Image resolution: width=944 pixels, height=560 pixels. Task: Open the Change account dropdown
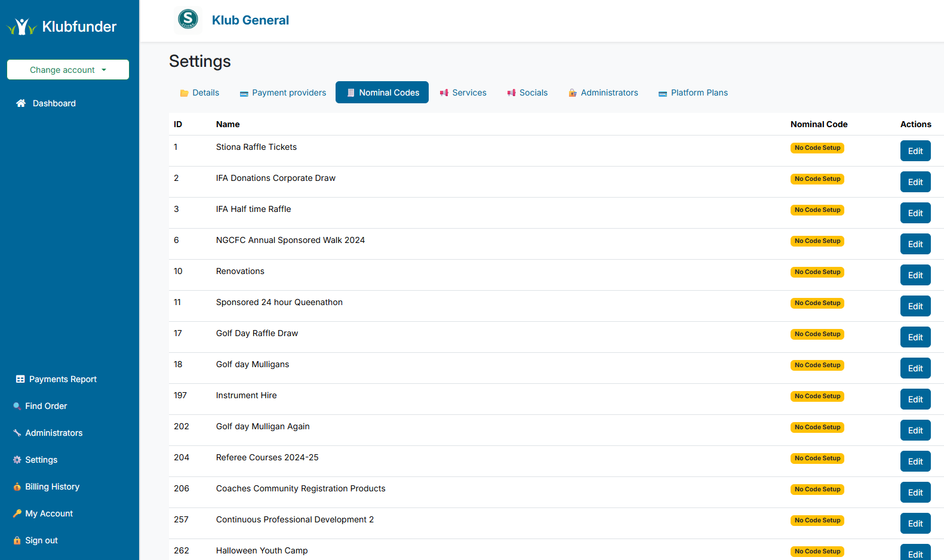coord(68,70)
